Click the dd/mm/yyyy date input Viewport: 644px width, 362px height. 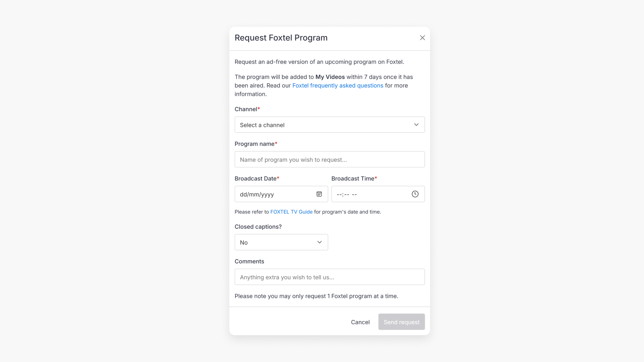pos(275,194)
